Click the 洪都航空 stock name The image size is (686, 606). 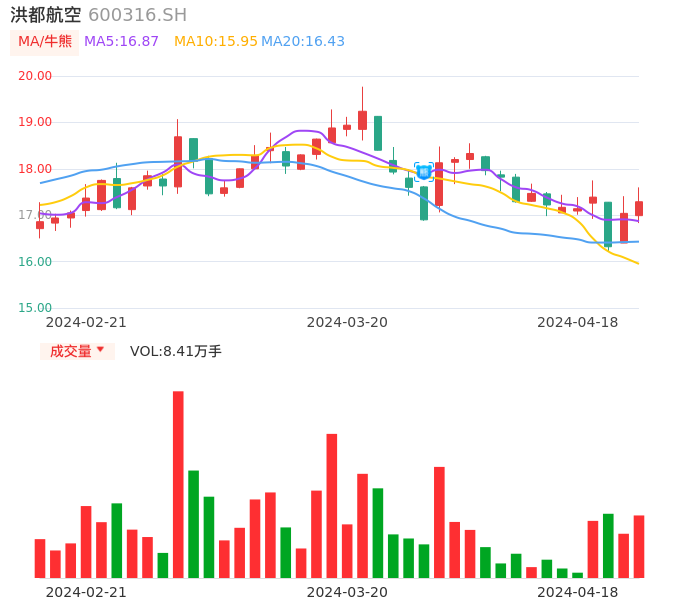46,15
